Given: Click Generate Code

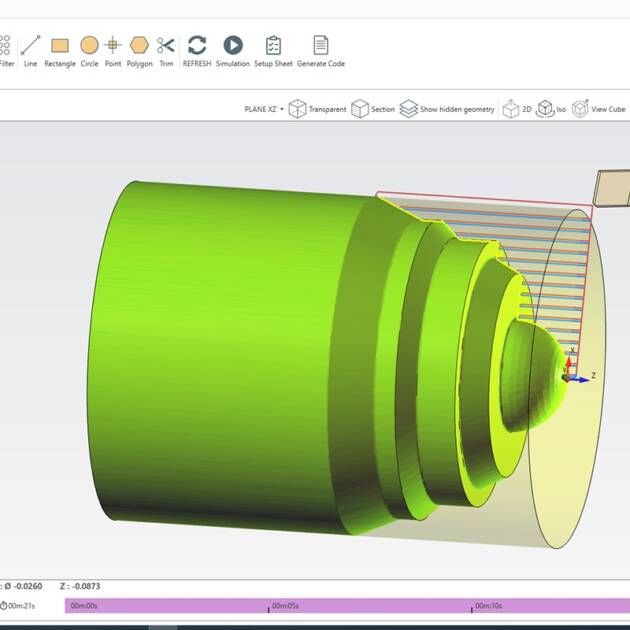Looking at the screenshot, I should point(321,46).
